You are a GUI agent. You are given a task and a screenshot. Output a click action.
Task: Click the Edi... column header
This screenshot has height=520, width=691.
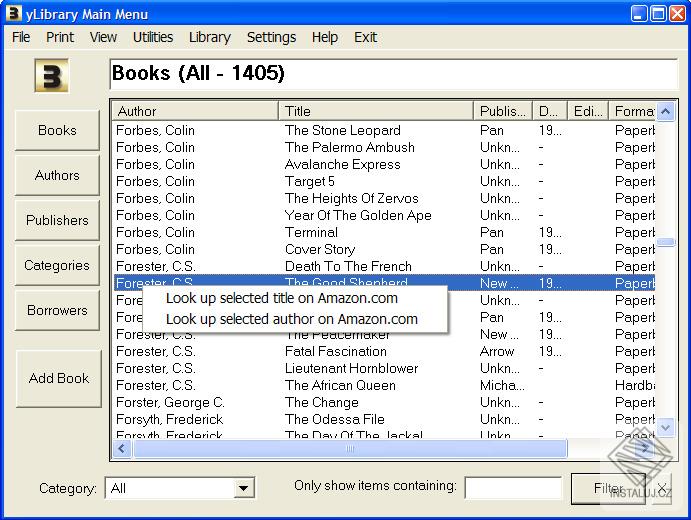588,111
